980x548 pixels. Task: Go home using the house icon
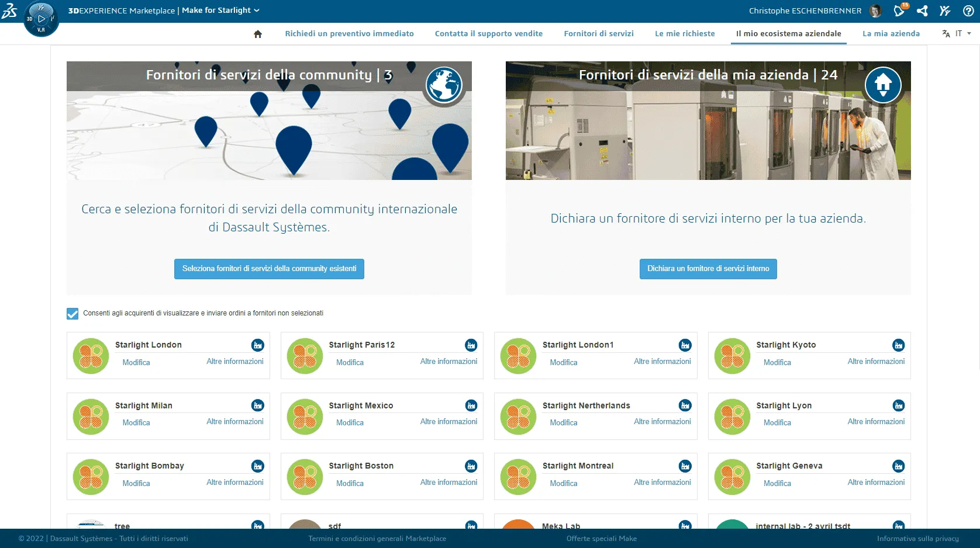(x=257, y=34)
